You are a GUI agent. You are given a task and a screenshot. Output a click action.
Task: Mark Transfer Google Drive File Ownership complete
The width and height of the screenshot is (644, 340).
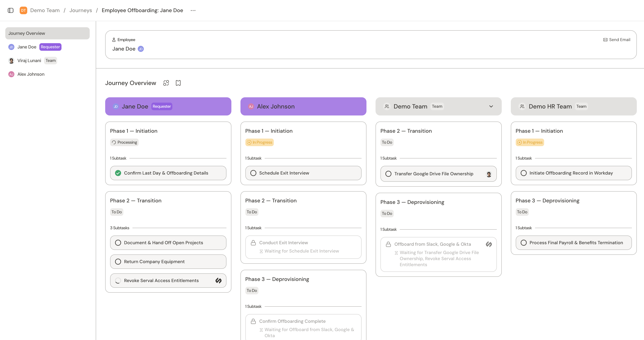(388, 174)
